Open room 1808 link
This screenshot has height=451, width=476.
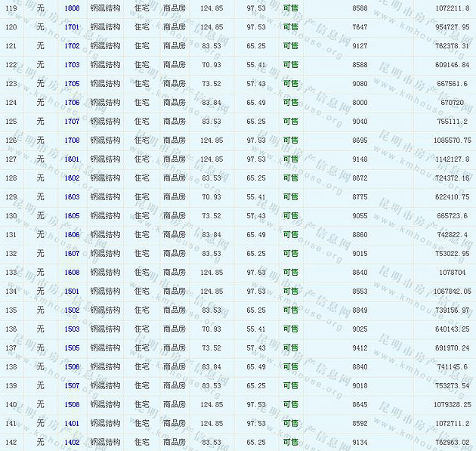[72, 8]
